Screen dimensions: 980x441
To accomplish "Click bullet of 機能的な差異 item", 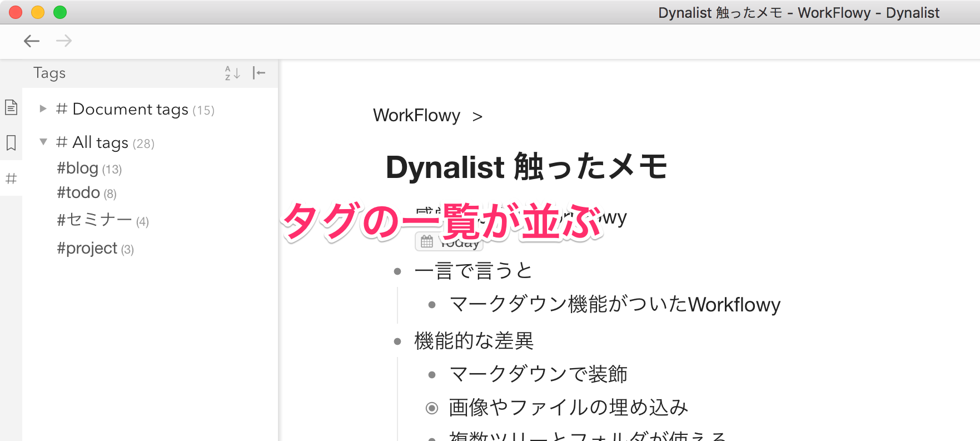I will 397,341.
